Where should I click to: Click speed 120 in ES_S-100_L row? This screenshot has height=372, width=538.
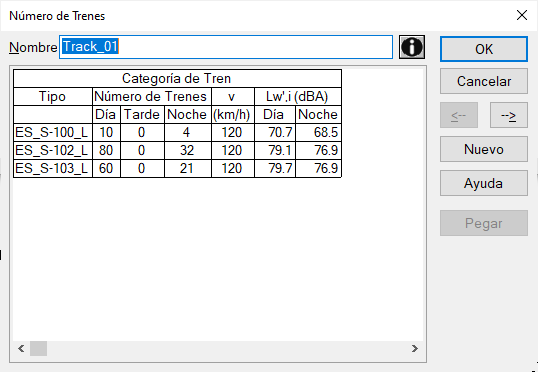233,132
